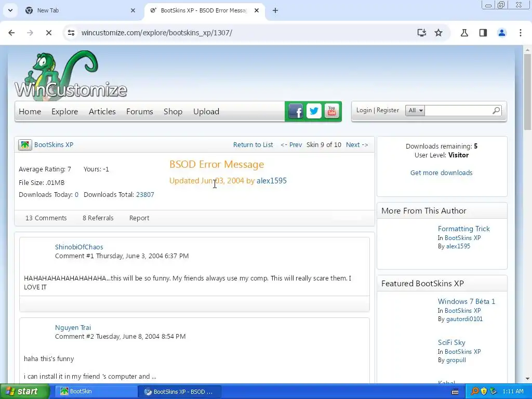Switch to 13 Comments tab
The height and width of the screenshot is (399, 532).
point(46,218)
